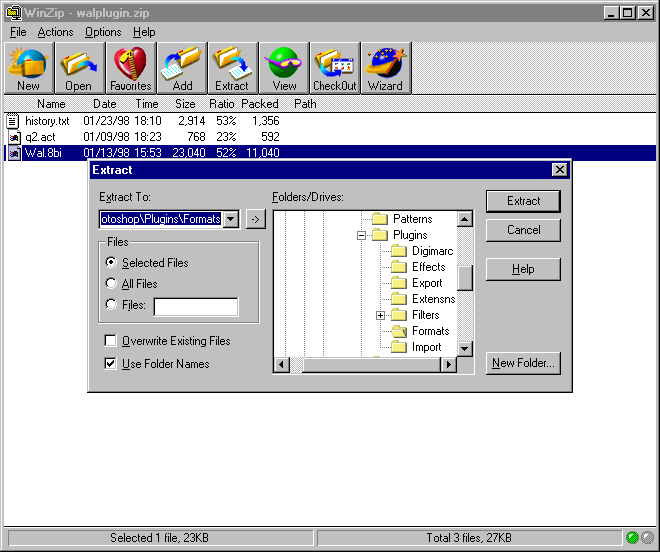660x552 pixels.
Task: Click the folder tree scroll down arrow
Action: (x=465, y=349)
